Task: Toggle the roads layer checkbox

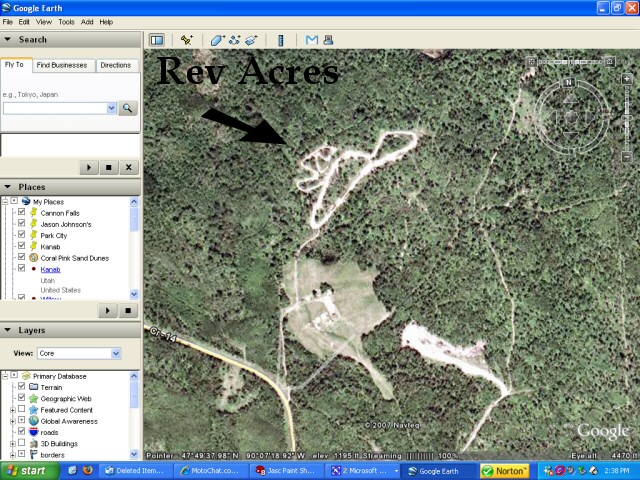Action: (22, 431)
